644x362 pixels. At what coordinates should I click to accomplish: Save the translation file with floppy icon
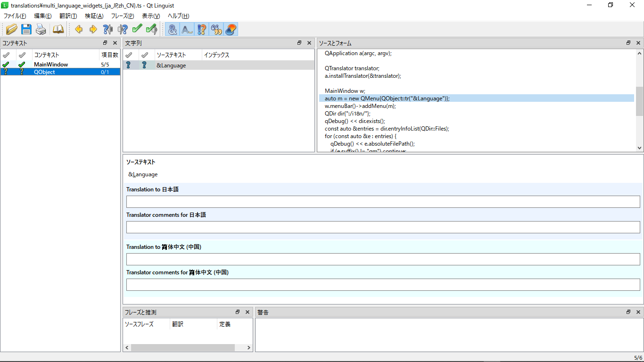tap(26, 29)
